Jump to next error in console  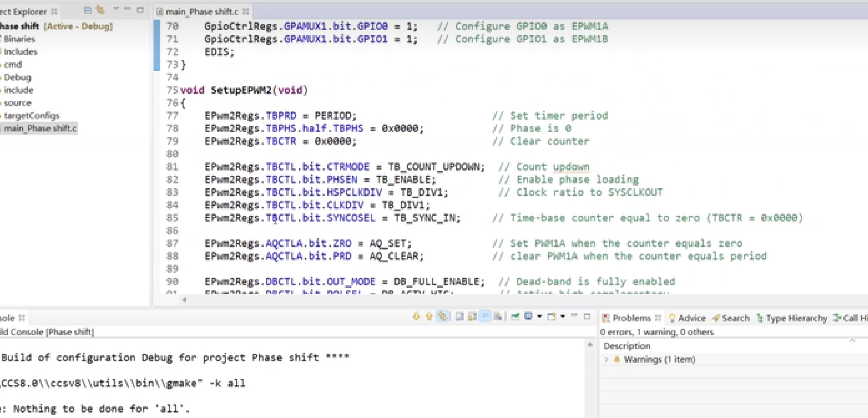(416, 316)
